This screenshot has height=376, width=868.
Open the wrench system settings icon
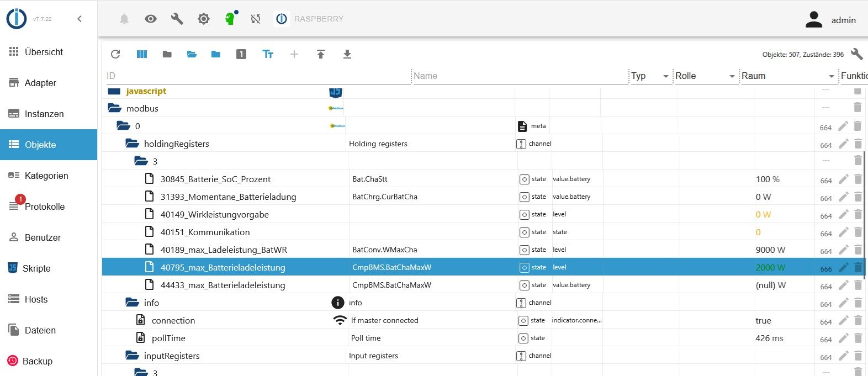click(x=177, y=19)
